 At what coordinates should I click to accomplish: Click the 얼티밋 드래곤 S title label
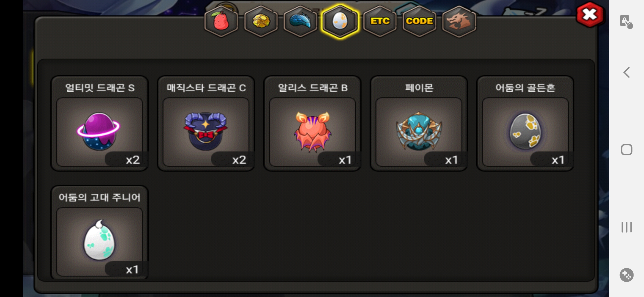pos(100,88)
